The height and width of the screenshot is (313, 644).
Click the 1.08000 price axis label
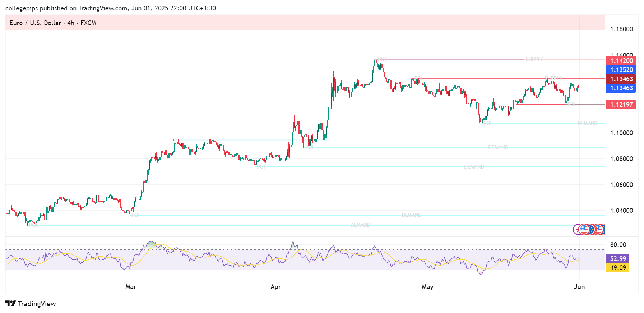tap(621, 159)
